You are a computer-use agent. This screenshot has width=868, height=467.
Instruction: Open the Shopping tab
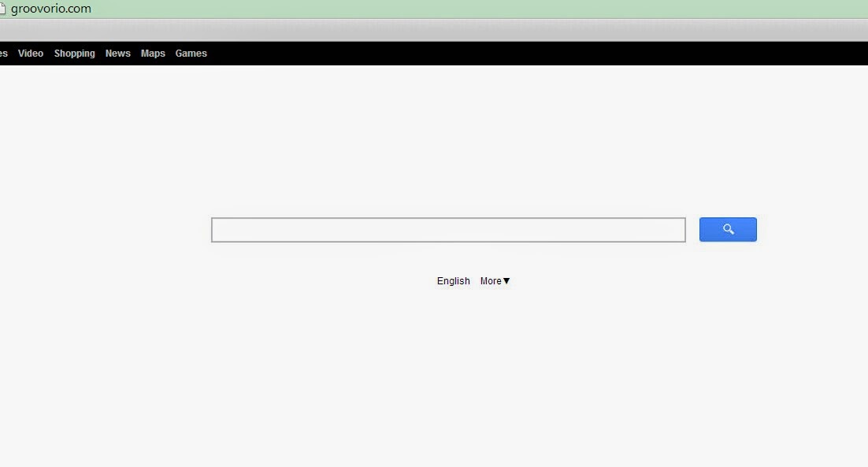click(74, 53)
